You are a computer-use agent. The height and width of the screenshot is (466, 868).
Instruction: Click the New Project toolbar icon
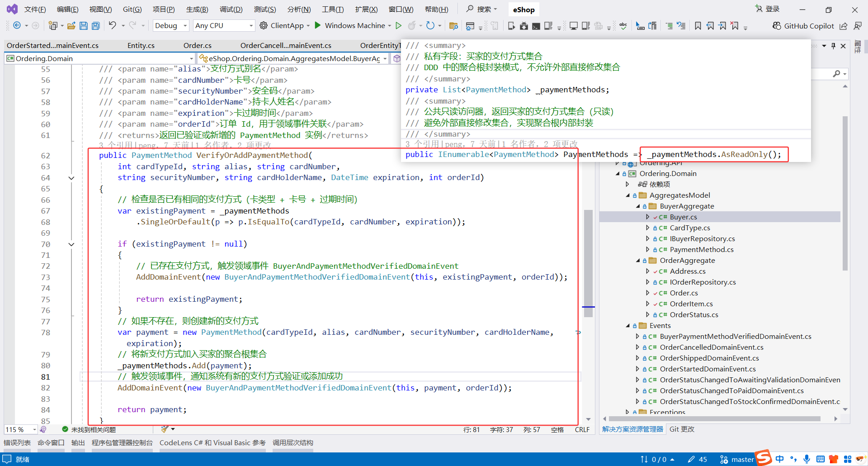53,26
